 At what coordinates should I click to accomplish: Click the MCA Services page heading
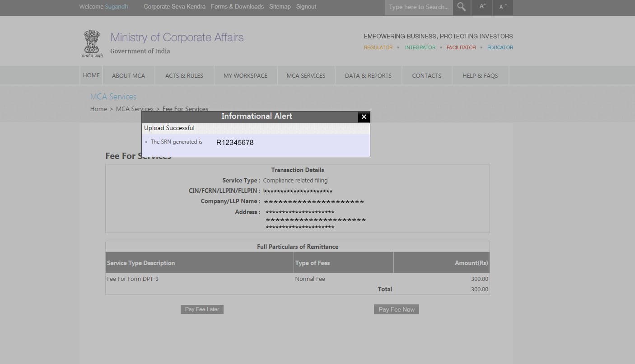[x=113, y=97]
